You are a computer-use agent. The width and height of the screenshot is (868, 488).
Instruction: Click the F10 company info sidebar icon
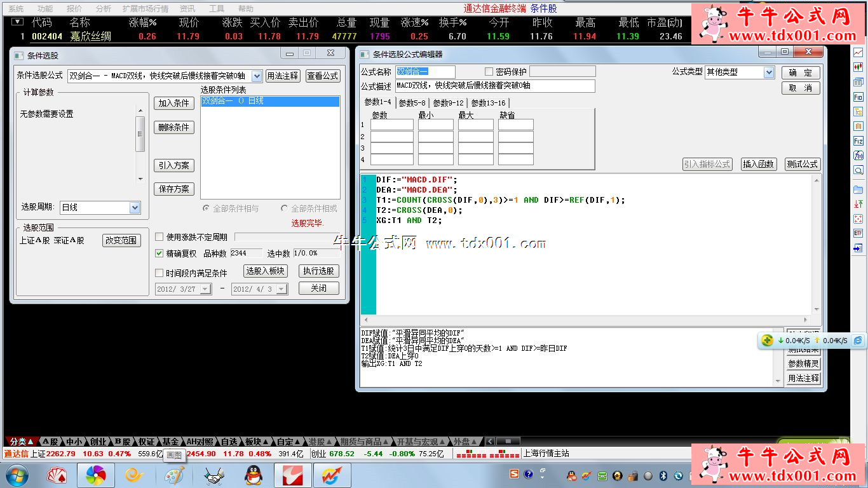(x=858, y=97)
